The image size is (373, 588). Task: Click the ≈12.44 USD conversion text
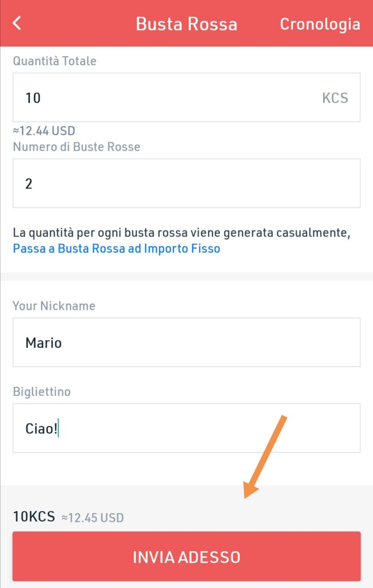[44, 131]
